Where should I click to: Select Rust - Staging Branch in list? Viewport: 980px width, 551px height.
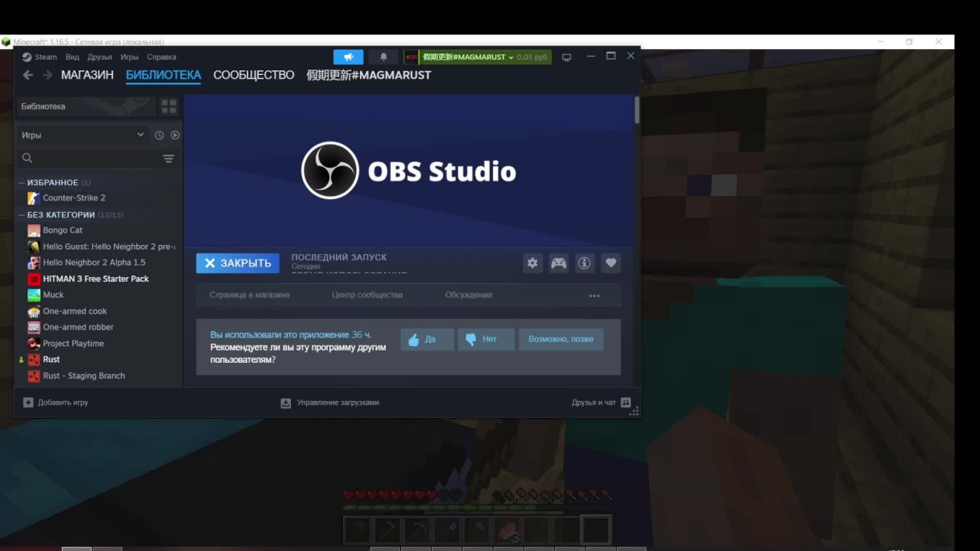(x=83, y=376)
